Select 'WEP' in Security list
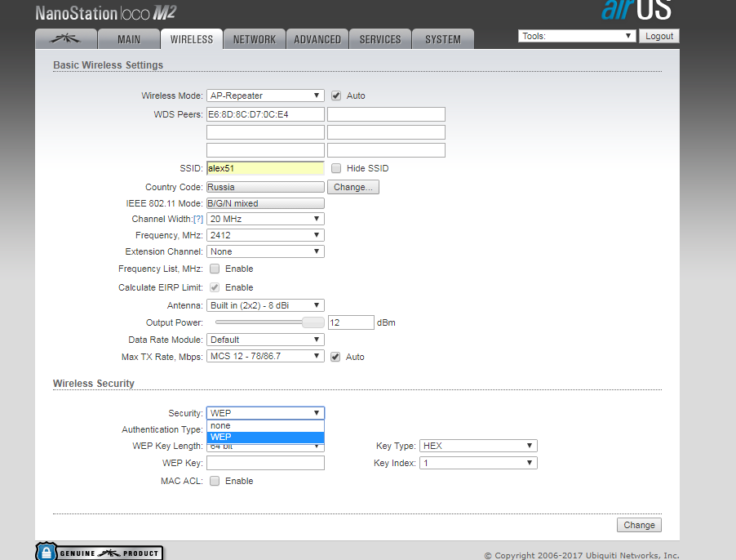This screenshot has height=560, width=736. tap(265, 437)
